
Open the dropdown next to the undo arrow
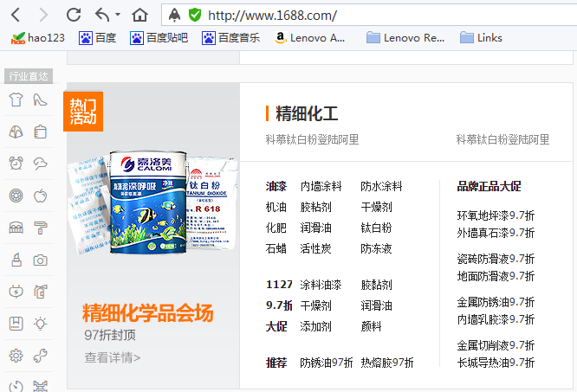click(118, 15)
